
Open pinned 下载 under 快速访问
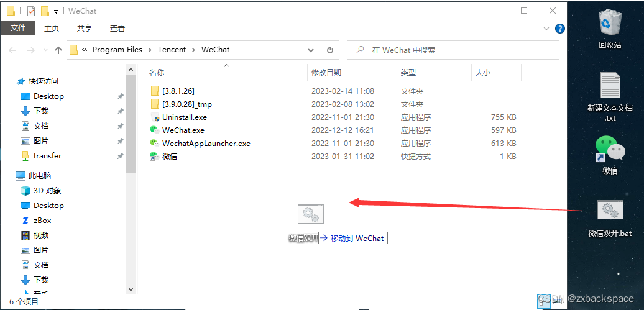35,111
